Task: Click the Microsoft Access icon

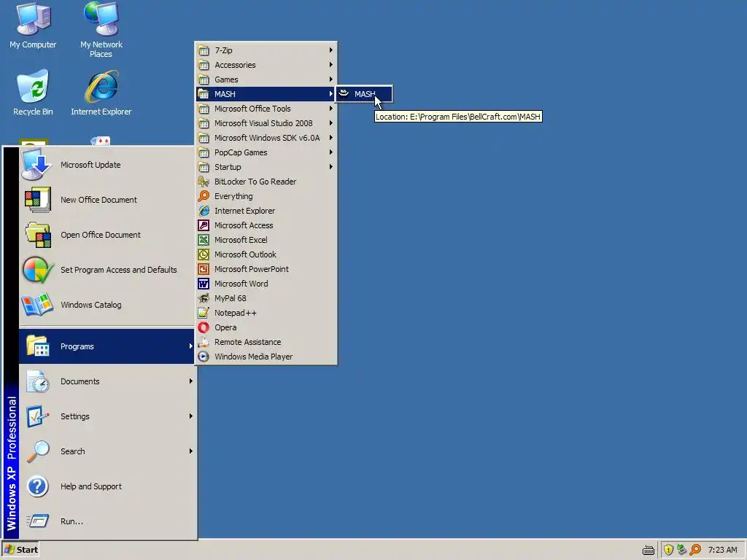Action: tap(204, 225)
